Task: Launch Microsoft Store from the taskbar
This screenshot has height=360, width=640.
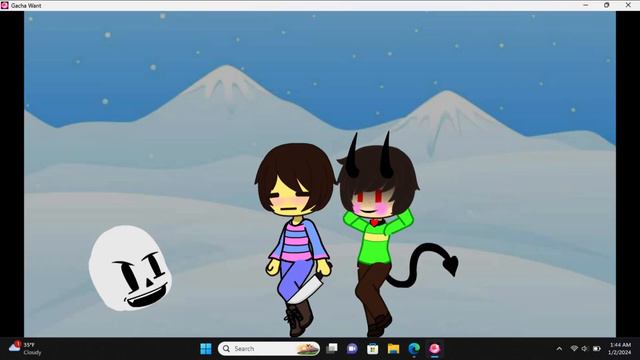Action: 372,349
